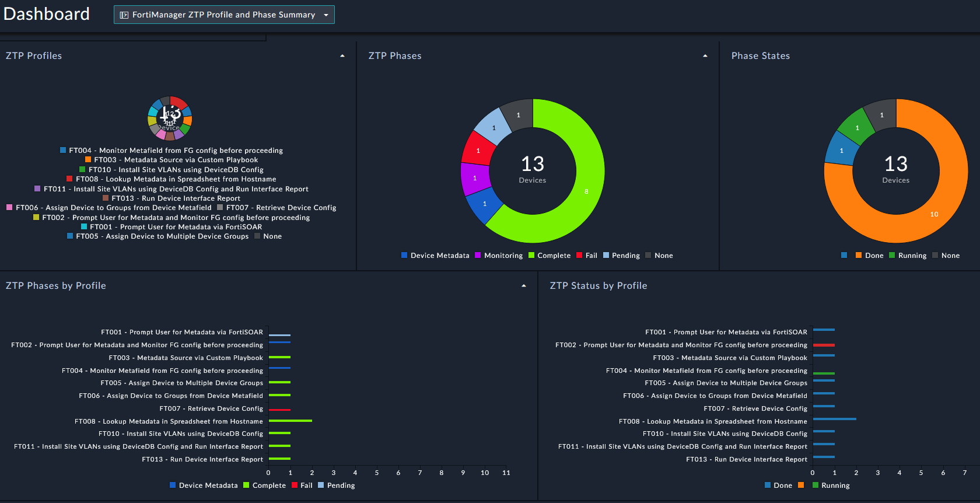Select purple Monitoring slice in ZTP Phases

click(x=474, y=178)
